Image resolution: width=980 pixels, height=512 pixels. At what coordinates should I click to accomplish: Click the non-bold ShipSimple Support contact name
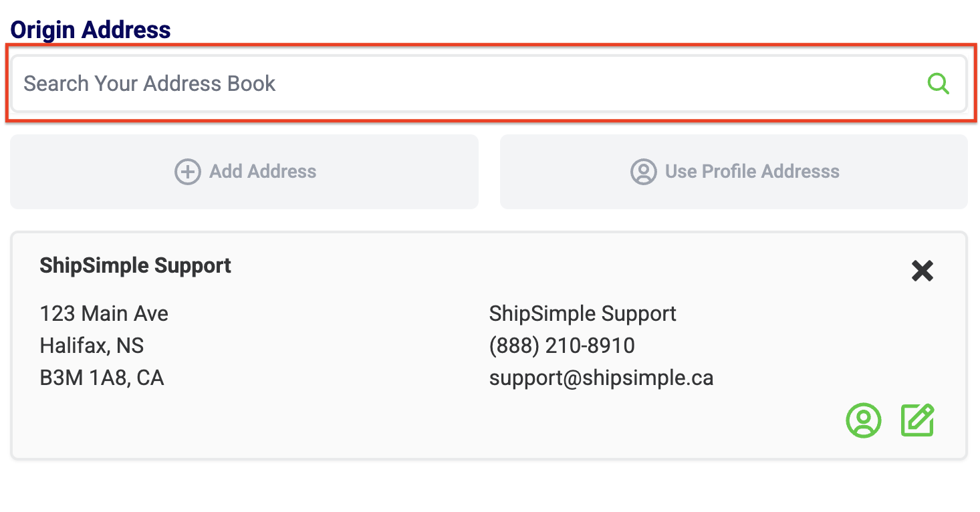(582, 313)
